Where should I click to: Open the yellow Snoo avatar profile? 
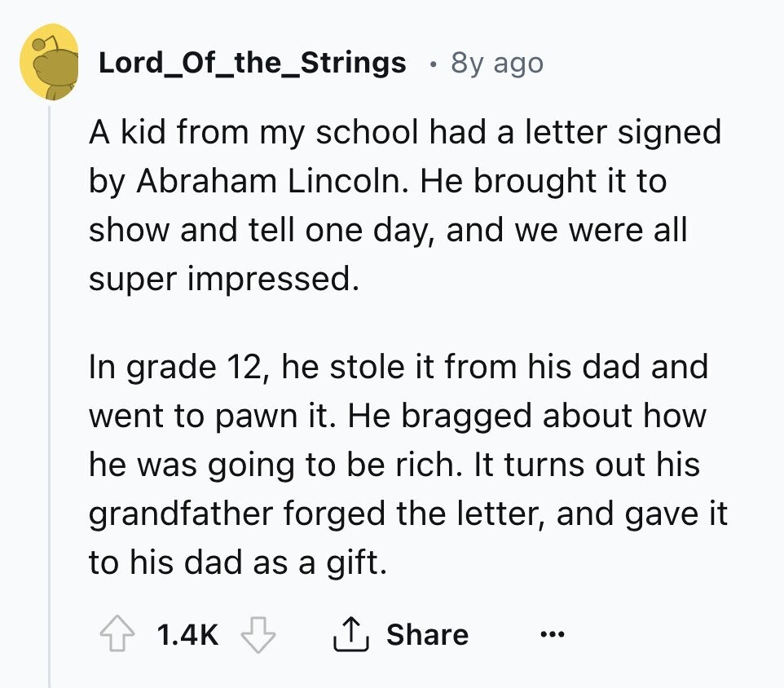click(50, 61)
